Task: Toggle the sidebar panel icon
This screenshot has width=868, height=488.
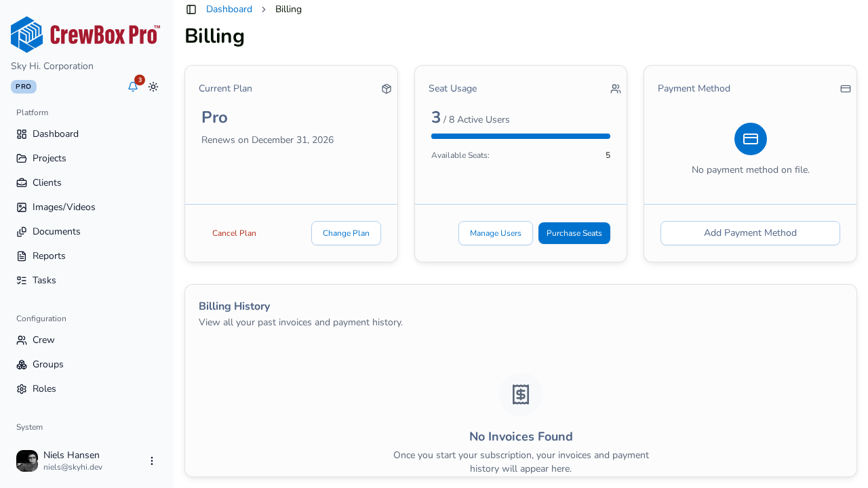Action: pyautogui.click(x=191, y=9)
